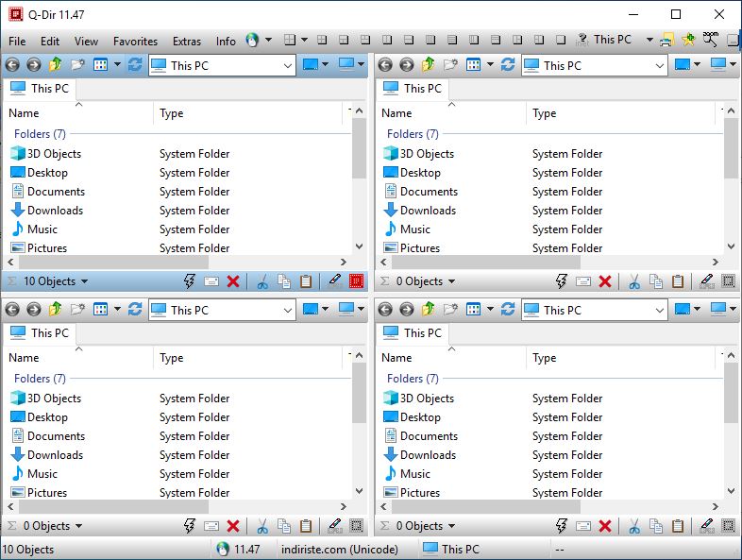The width and height of the screenshot is (742, 560).
Task: Click the pencil edit icon in top-left pane
Action: [334, 281]
